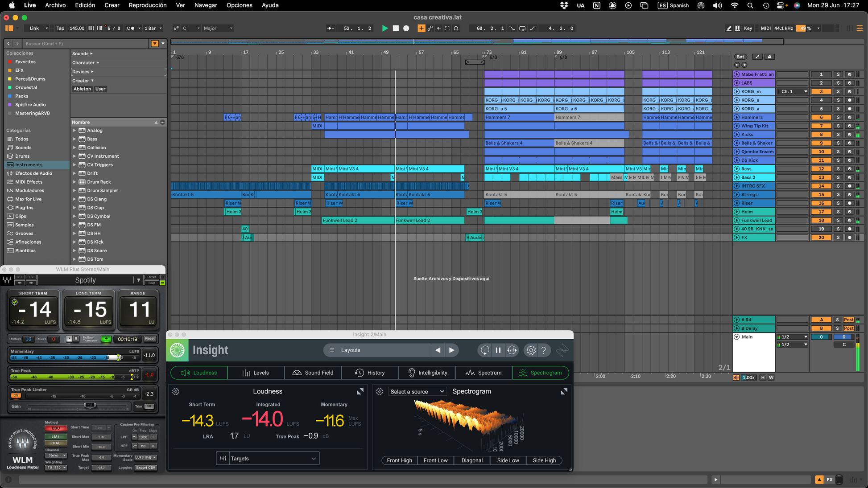Screen dimensions: 868x488
Task: Expand the Drum Rack folder
Action: (74, 182)
